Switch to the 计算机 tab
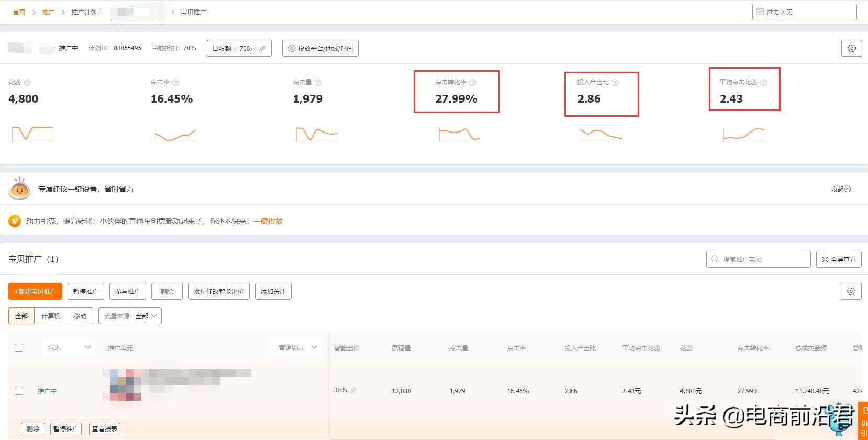This screenshot has width=868, height=440. pos(51,316)
